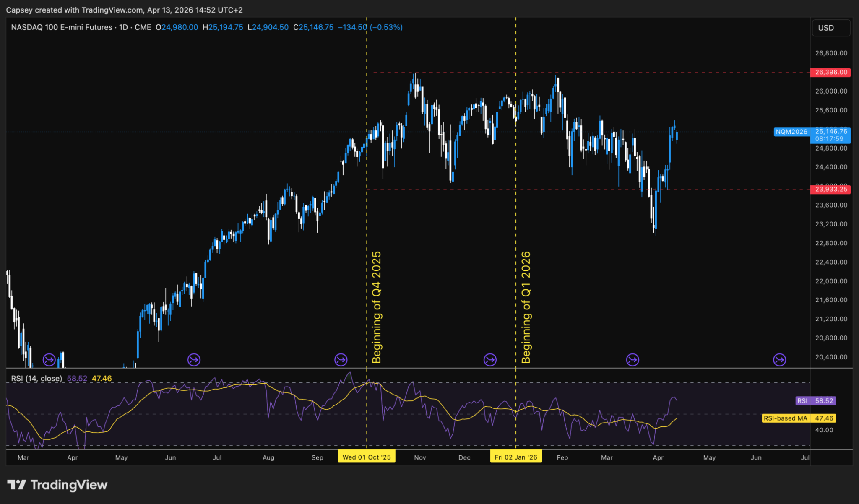Image resolution: width=859 pixels, height=504 pixels.
Task: Click the 'Fri 02 Jan '26' date label
Action: coord(515,457)
